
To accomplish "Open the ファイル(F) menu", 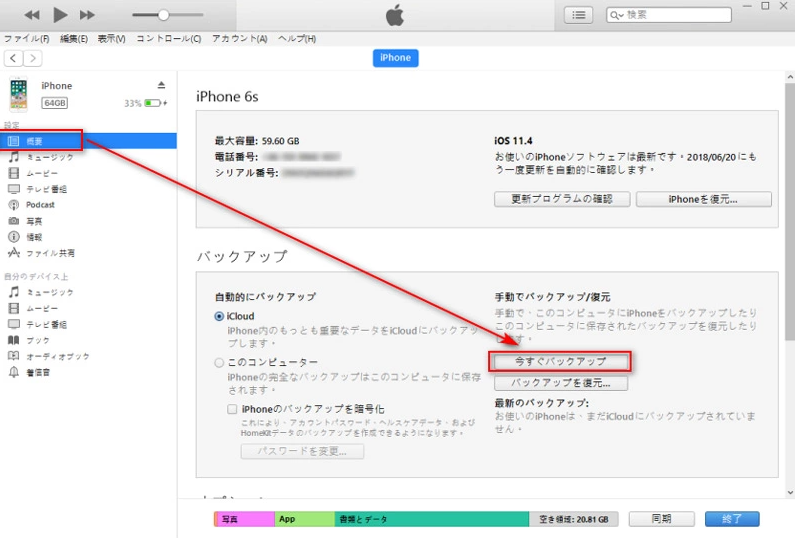I will 26,38.
